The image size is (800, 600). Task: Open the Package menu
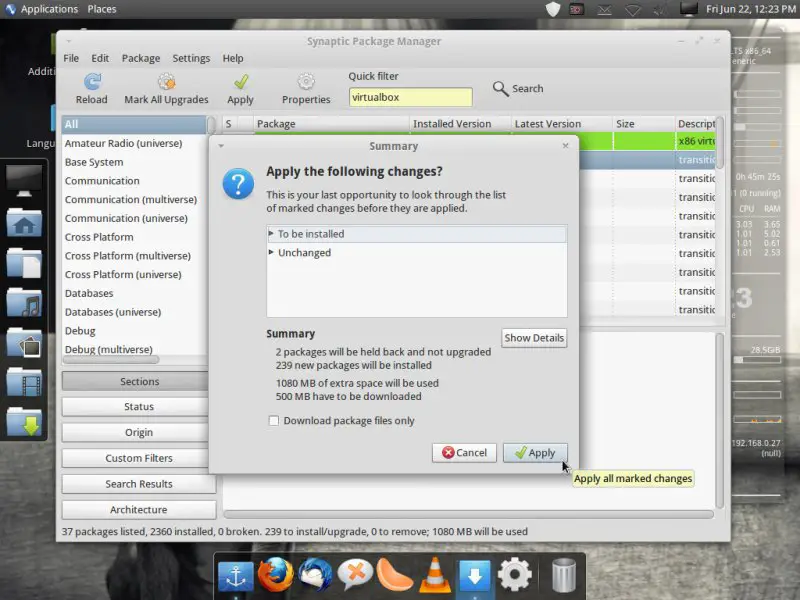pos(141,58)
